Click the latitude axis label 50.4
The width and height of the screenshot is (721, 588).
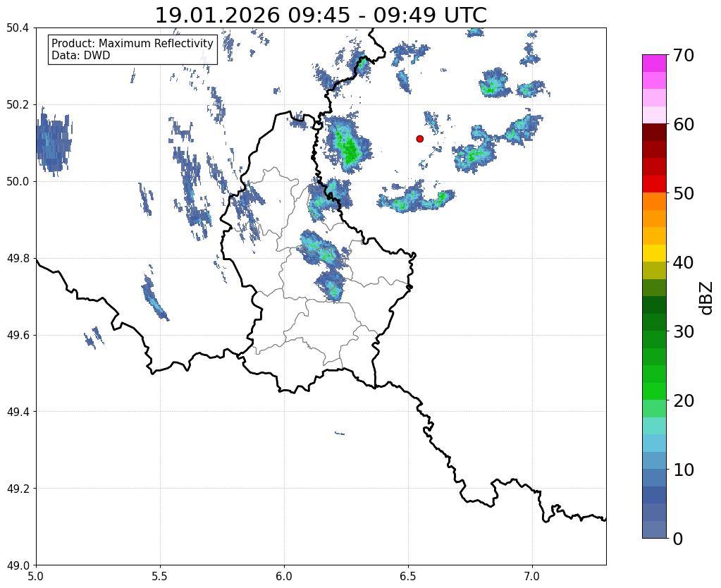[18, 27]
